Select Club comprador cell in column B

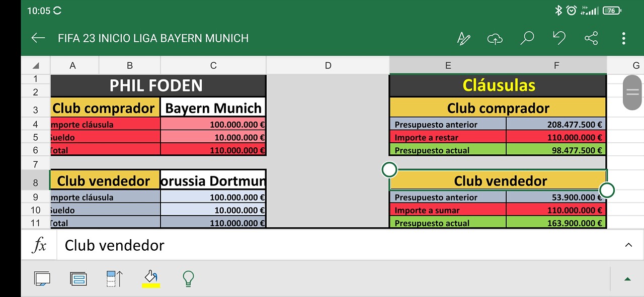pos(106,108)
